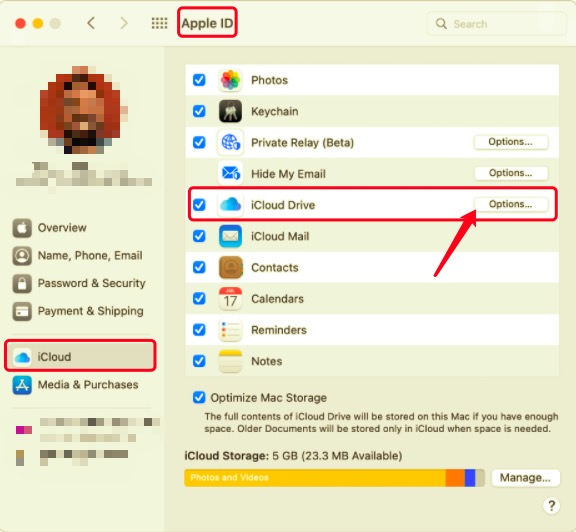This screenshot has width=576, height=532.
Task: Open Password & Security settings
Action: 79,283
